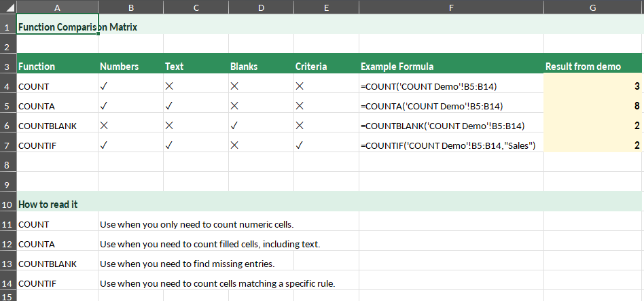The image size is (644, 301).
Task: Click the COUNTA row Text checkmark
Action: [169, 106]
